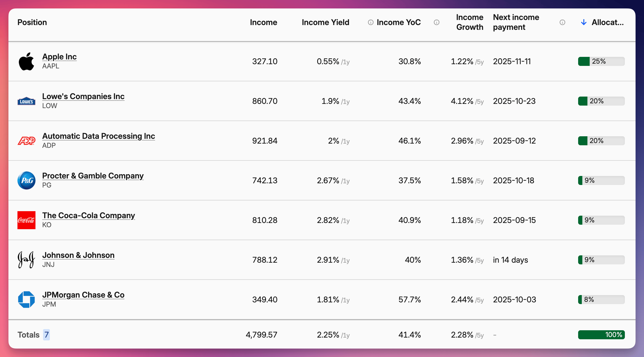Show info icon beside Income Growth header

click(437, 22)
